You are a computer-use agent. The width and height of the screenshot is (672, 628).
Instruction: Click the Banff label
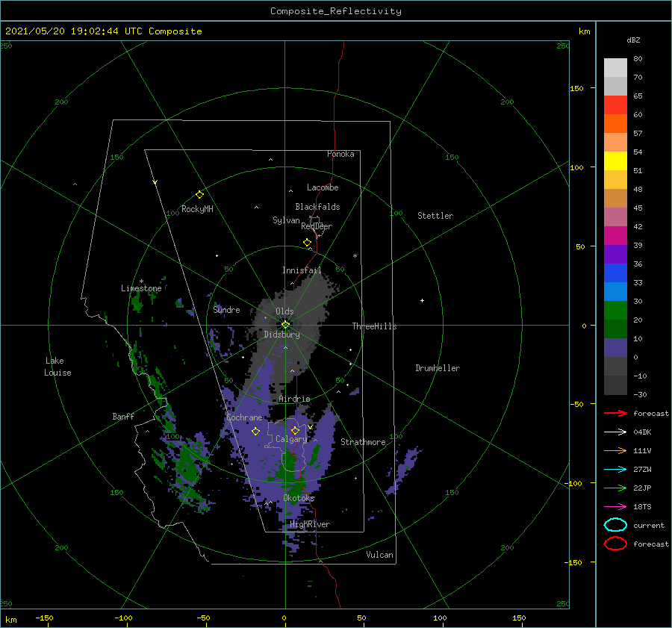123,416
